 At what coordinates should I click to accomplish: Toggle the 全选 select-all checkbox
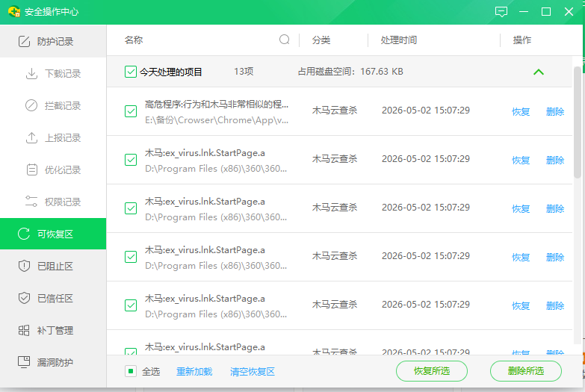tap(131, 371)
